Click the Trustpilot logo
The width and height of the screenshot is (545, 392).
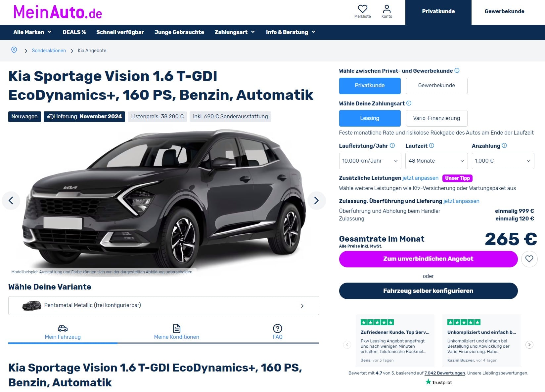(x=438, y=382)
